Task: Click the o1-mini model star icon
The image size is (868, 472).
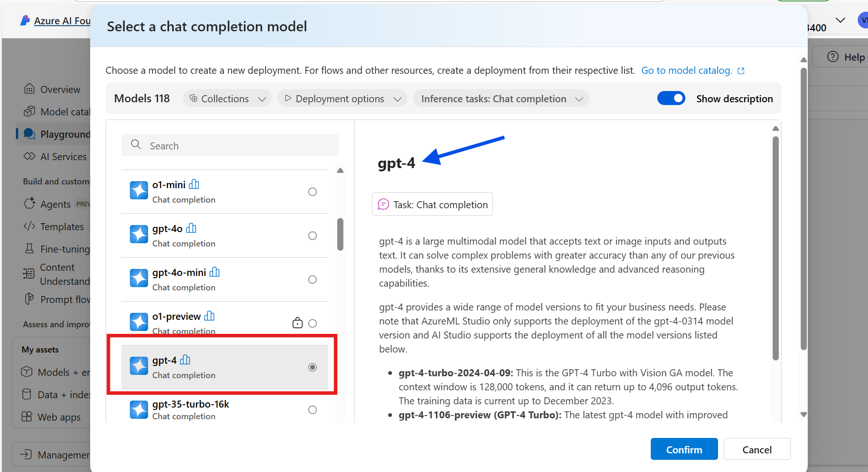Action: tap(139, 190)
